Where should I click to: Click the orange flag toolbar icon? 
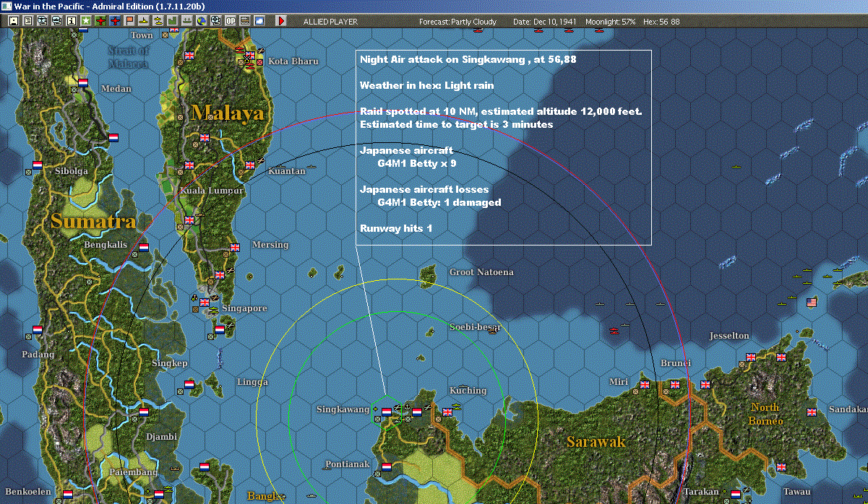tap(129, 21)
